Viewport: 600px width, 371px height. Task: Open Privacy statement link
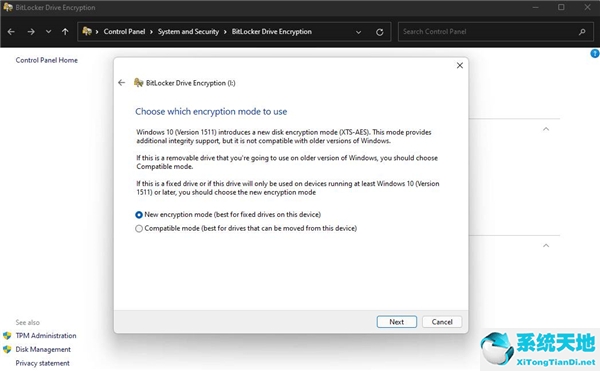pyautogui.click(x=42, y=363)
